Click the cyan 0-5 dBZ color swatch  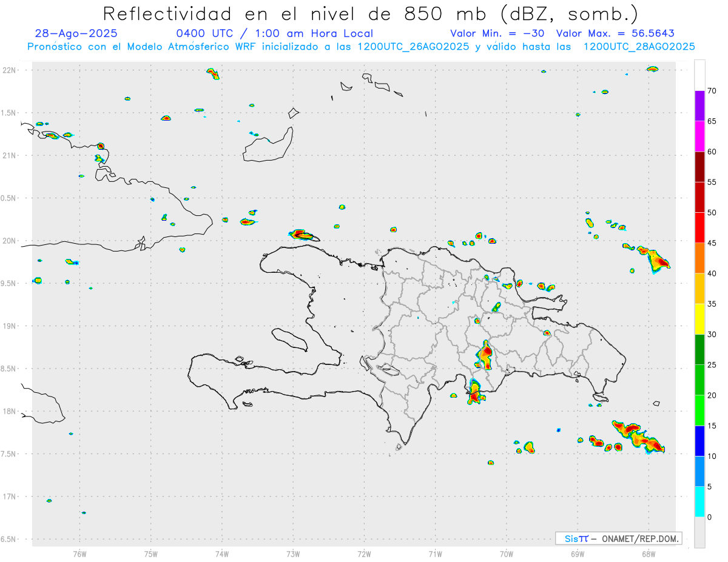click(x=699, y=502)
